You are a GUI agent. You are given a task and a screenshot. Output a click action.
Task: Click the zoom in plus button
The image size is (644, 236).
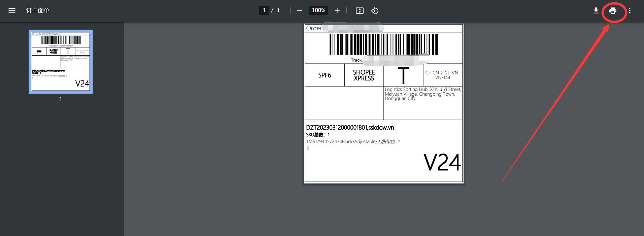click(x=337, y=11)
